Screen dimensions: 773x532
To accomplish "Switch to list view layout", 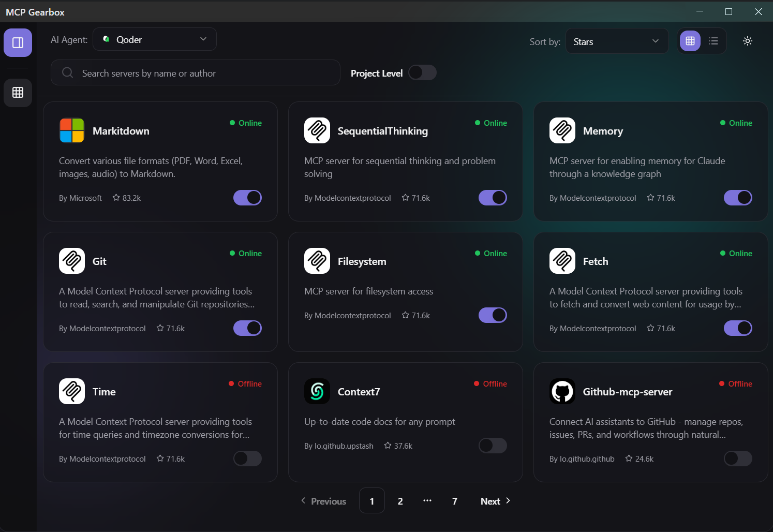I will (713, 41).
